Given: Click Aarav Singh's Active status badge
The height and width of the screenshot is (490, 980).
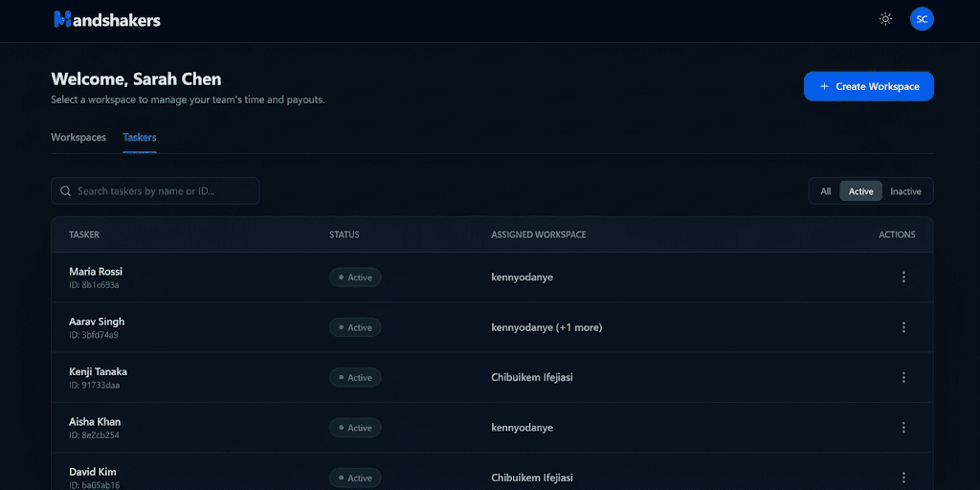Looking at the screenshot, I should tap(355, 327).
